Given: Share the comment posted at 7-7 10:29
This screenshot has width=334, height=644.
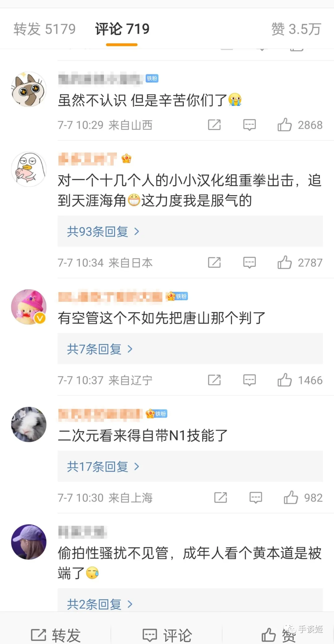Looking at the screenshot, I should pos(214,125).
